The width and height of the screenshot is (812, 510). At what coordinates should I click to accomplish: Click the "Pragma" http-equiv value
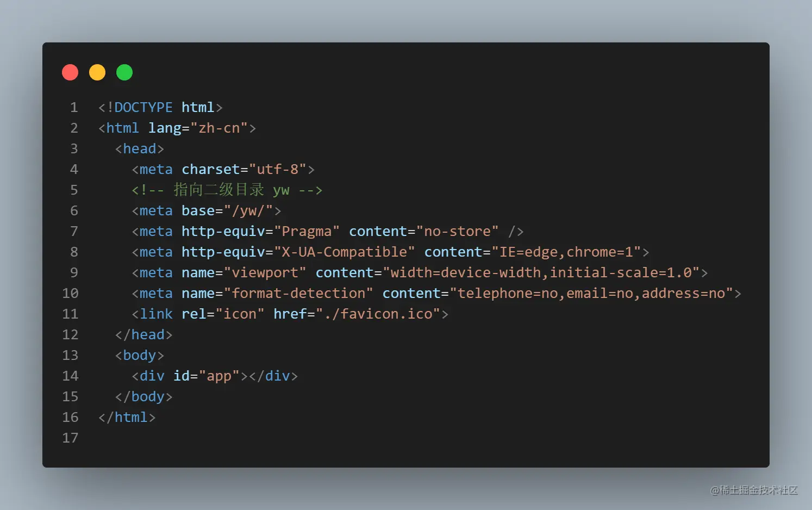pos(307,232)
